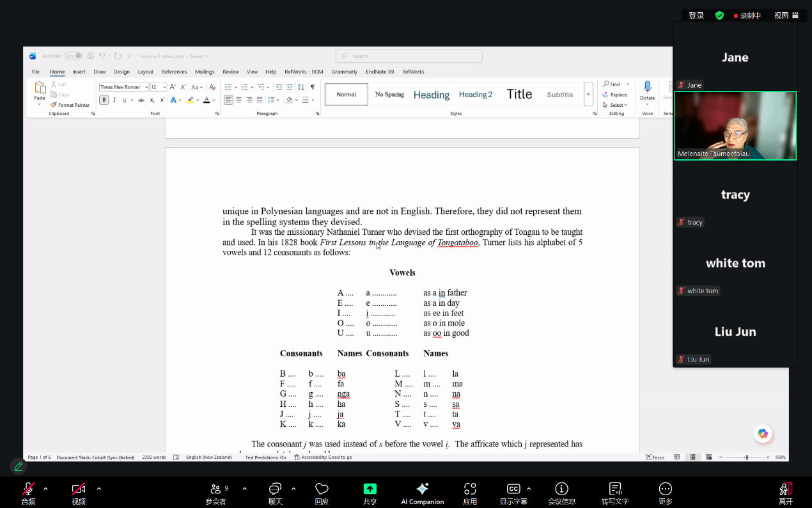The width and height of the screenshot is (812, 508).
Task: Click Replace in the Editing group
Action: click(x=614, y=95)
